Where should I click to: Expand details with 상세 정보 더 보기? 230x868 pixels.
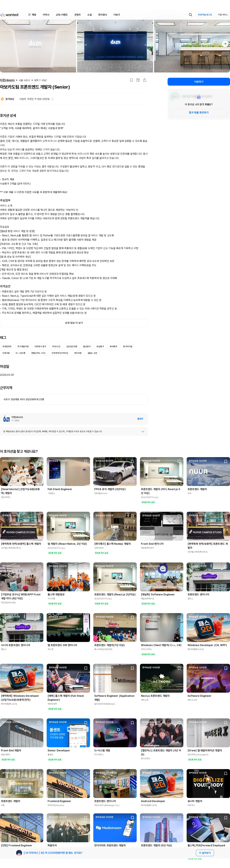tap(74, 323)
